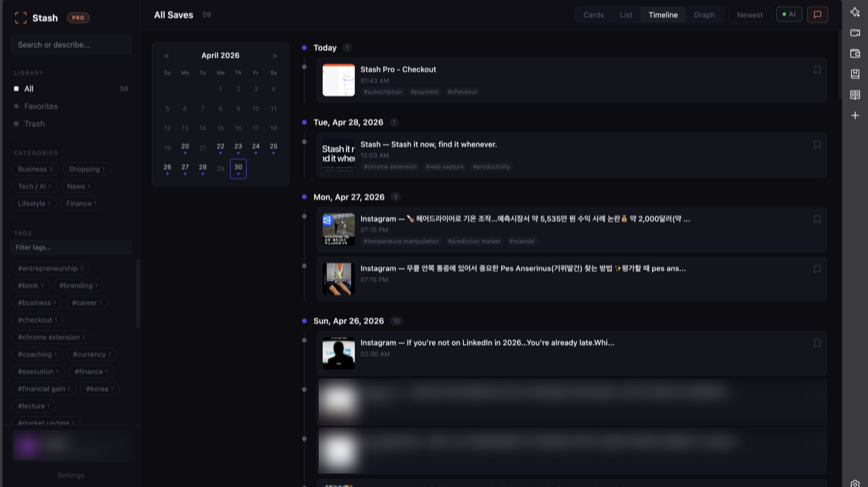Select #korea tag
Viewport: 868px width, 487px height.
[x=100, y=389]
